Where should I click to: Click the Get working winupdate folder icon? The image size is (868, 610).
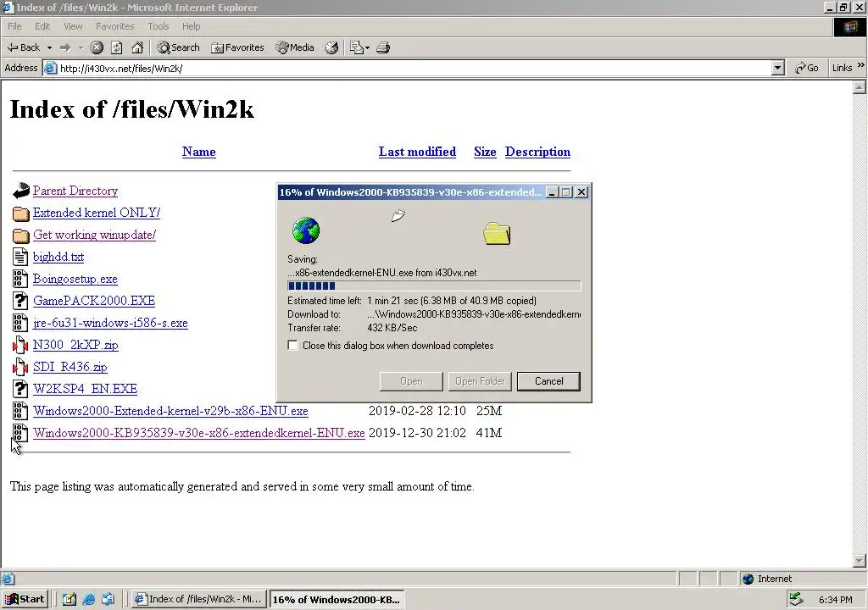click(x=20, y=236)
